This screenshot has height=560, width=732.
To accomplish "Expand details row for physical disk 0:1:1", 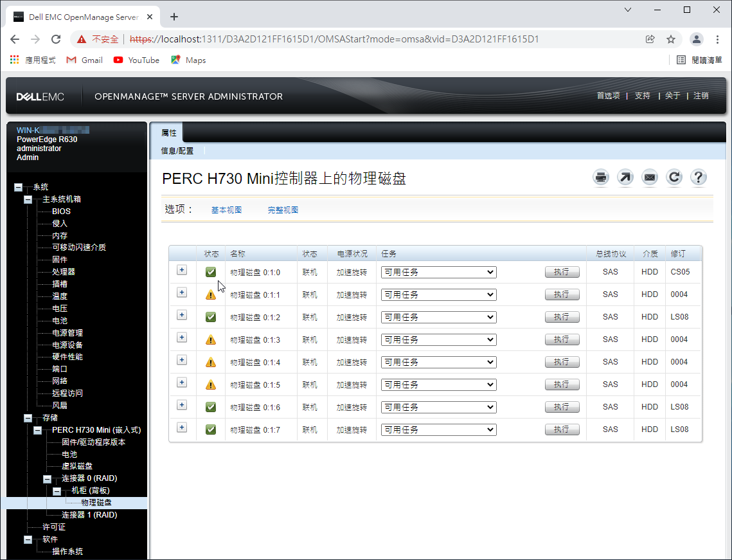I will coord(182,293).
